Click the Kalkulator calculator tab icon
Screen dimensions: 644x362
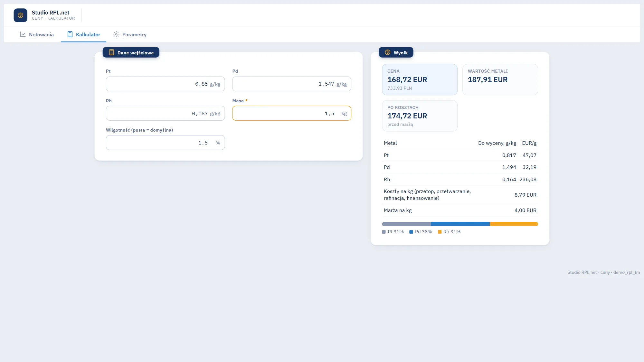pos(70,34)
